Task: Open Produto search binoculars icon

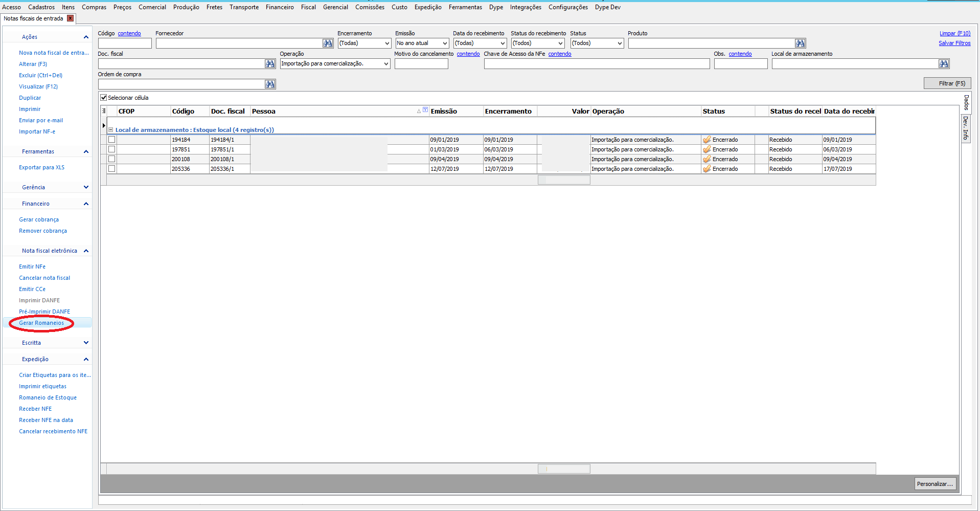Action: [x=800, y=43]
